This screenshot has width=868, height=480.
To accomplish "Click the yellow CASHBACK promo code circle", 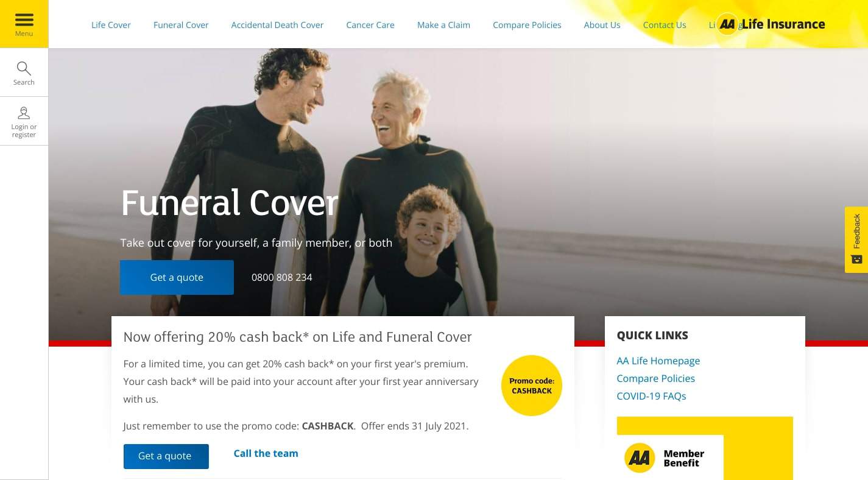I will coord(532,386).
